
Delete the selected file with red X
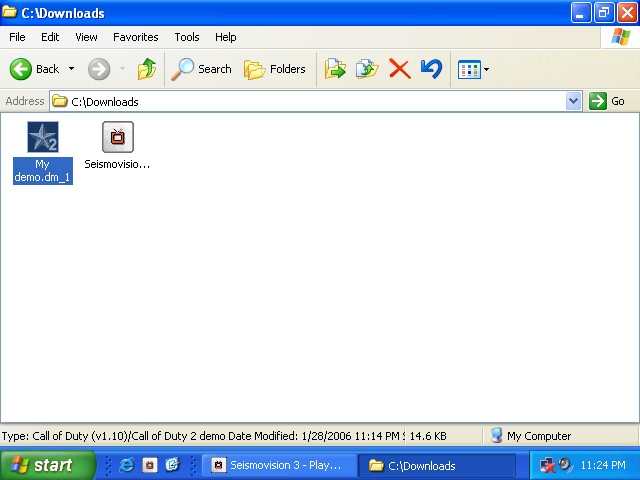[399, 69]
